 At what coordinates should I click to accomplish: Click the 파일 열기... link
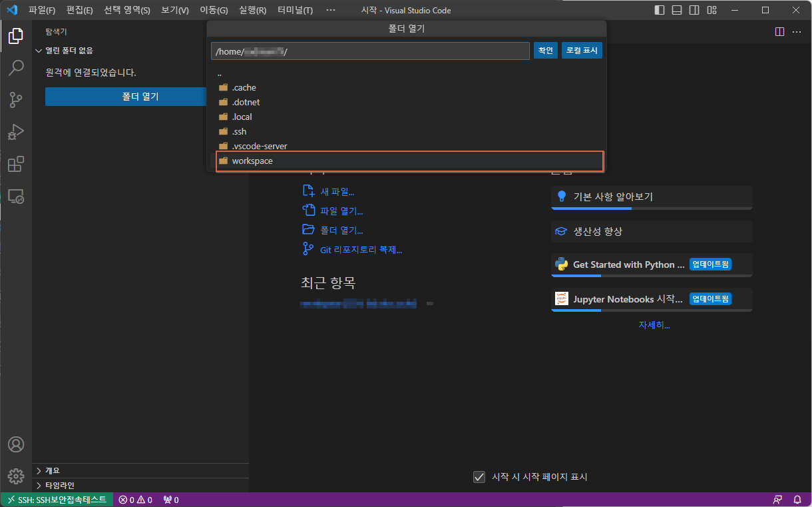(341, 211)
